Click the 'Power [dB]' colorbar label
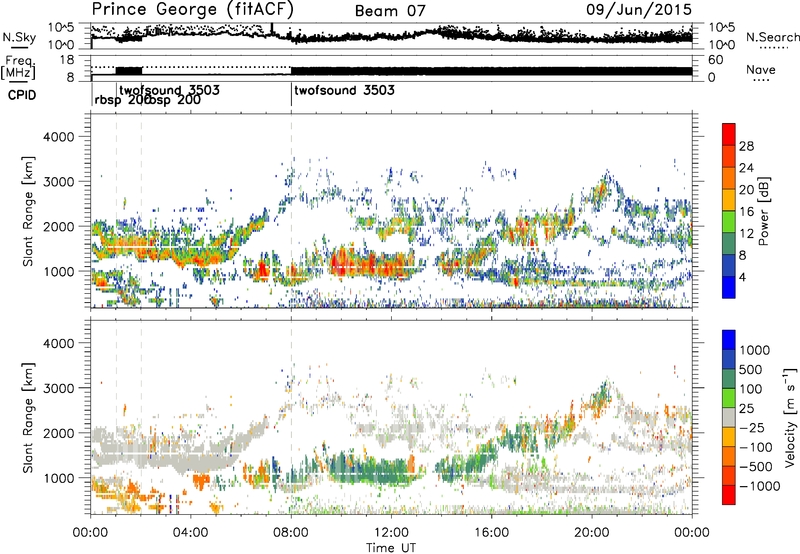The height and width of the screenshot is (554, 800). point(763,211)
